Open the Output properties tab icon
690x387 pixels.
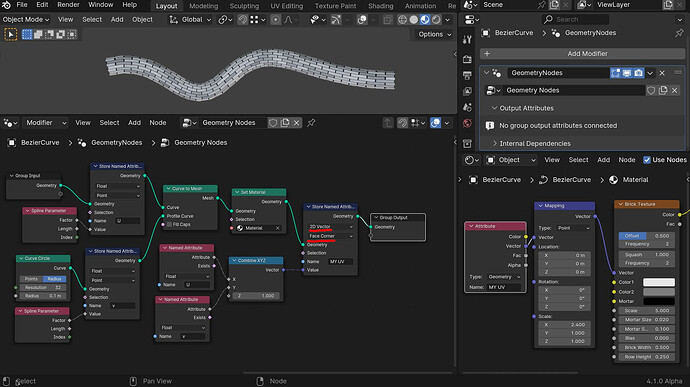pyautogui.click(x=467, y=75)
